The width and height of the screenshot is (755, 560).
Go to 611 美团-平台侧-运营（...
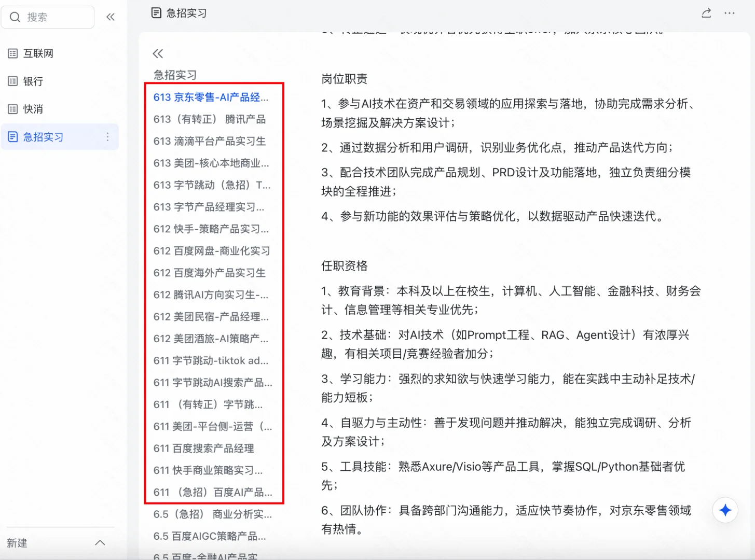(213, 427)
